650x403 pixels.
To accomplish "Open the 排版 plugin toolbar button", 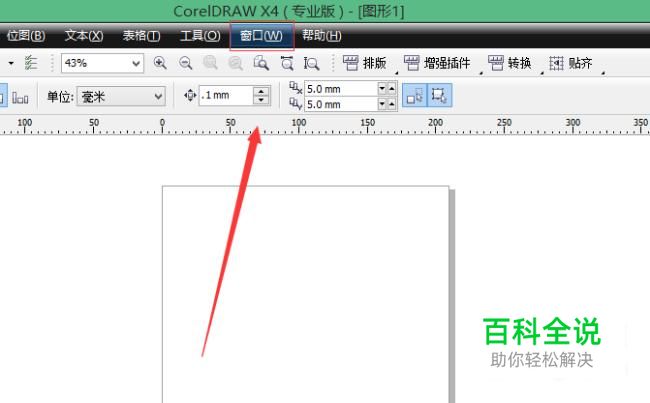I will point(364,63).
